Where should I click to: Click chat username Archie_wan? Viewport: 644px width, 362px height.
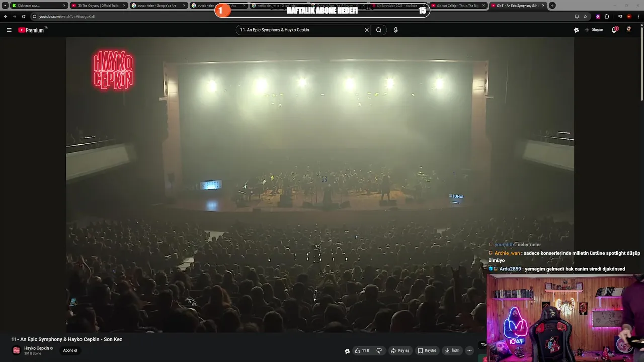[507, 253]
